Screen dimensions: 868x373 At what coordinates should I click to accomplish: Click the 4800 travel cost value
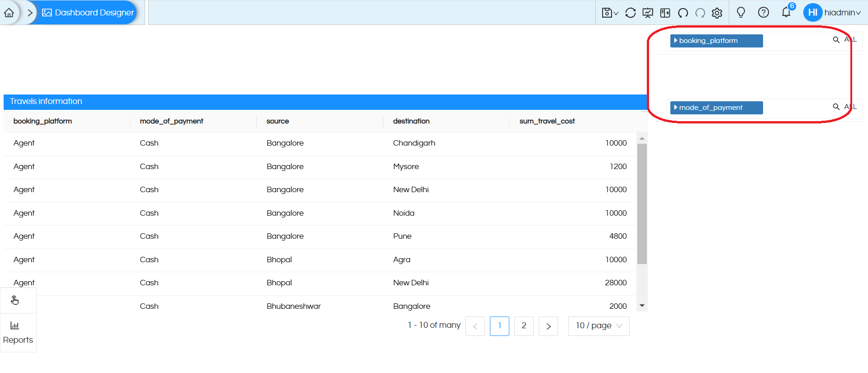[618, 236]
